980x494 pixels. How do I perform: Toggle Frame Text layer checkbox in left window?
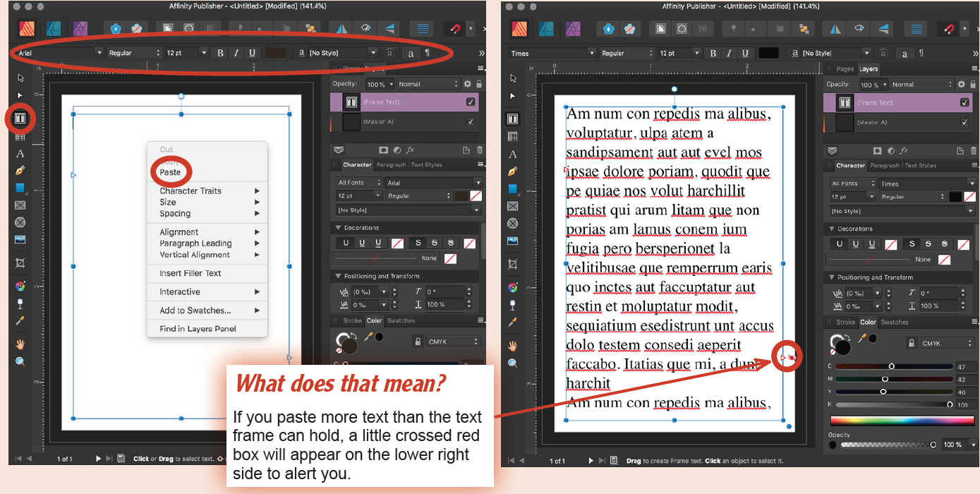coord(471,102)
